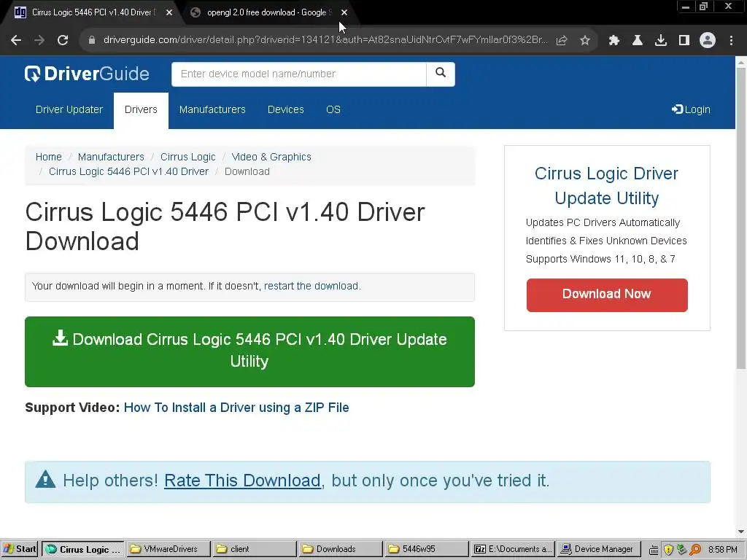Click the share page icon in address bar
747x560 pixels.
(x=562, y=41)
